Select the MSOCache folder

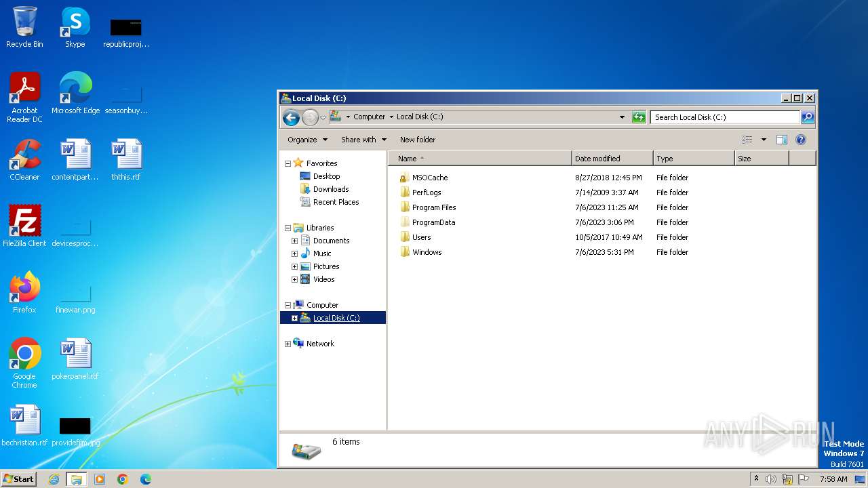point(430,178)
